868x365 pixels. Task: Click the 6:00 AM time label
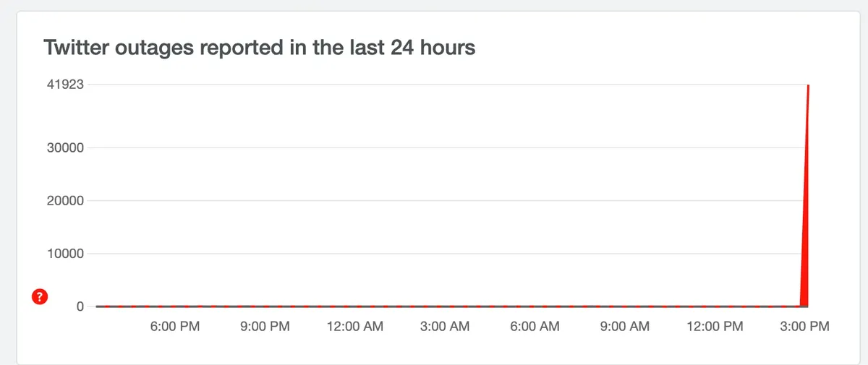click(535, 327)
